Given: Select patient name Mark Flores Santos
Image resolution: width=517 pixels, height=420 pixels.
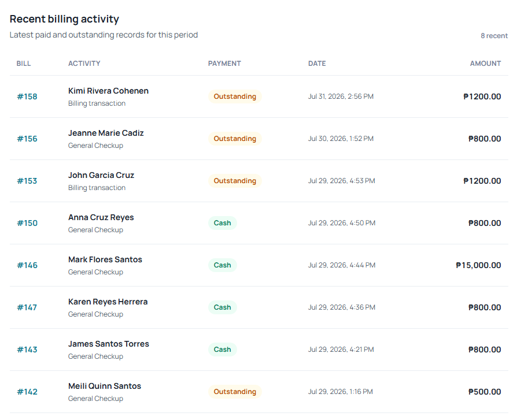Looking at the screenshot, I should point(105,259).
